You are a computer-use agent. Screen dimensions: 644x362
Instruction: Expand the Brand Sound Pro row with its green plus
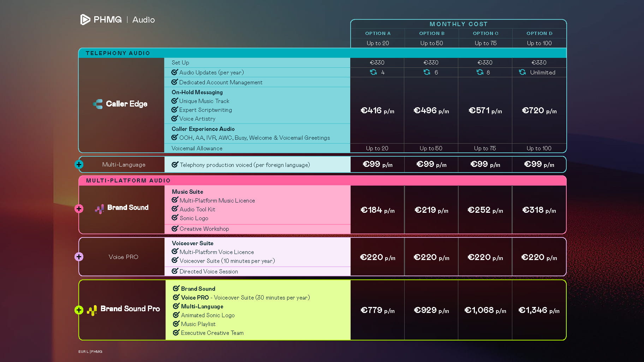coord(79,310)
